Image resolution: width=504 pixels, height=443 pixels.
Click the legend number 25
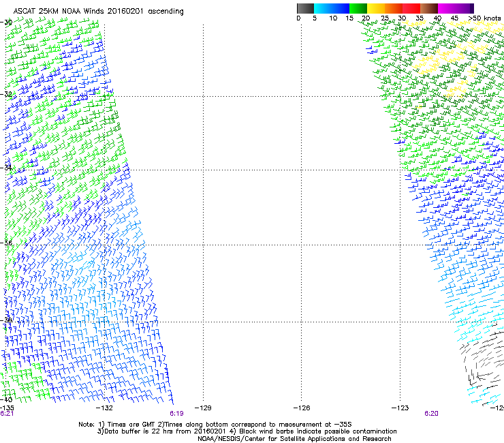[385, 18]
